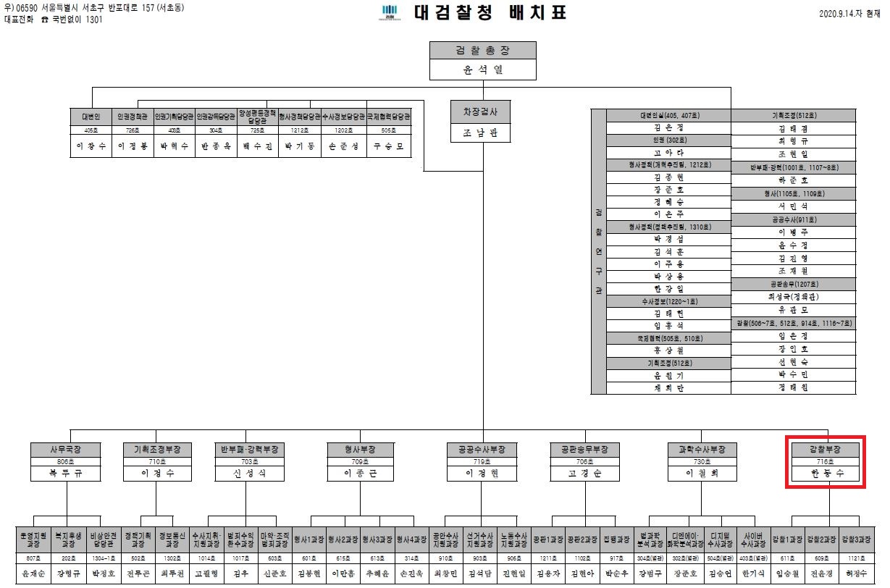Click the room number 710호
The height and width of the screenshot is (588, 890).
[158, 461]
